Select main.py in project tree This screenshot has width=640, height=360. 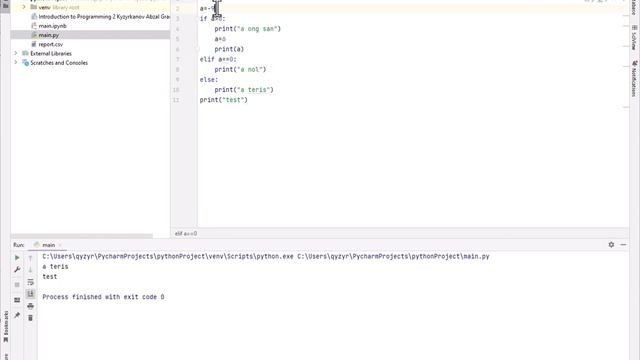pyautogui.click(x=49, y=35)
